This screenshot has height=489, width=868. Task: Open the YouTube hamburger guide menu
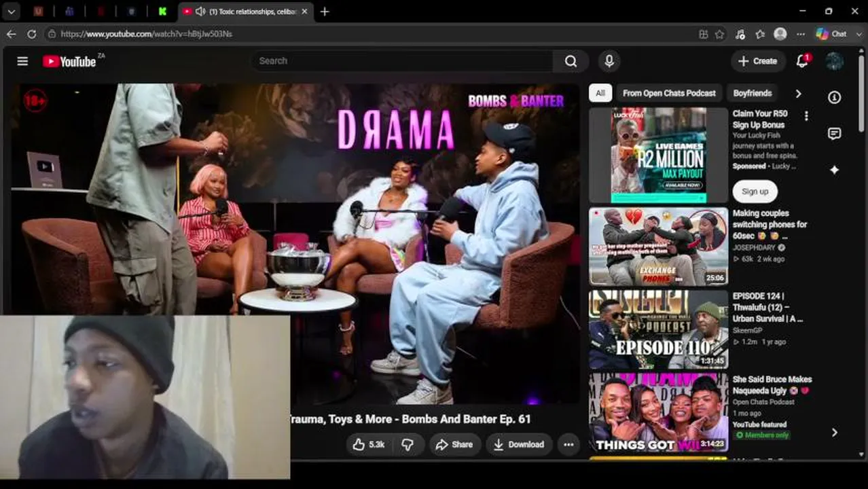22,61
